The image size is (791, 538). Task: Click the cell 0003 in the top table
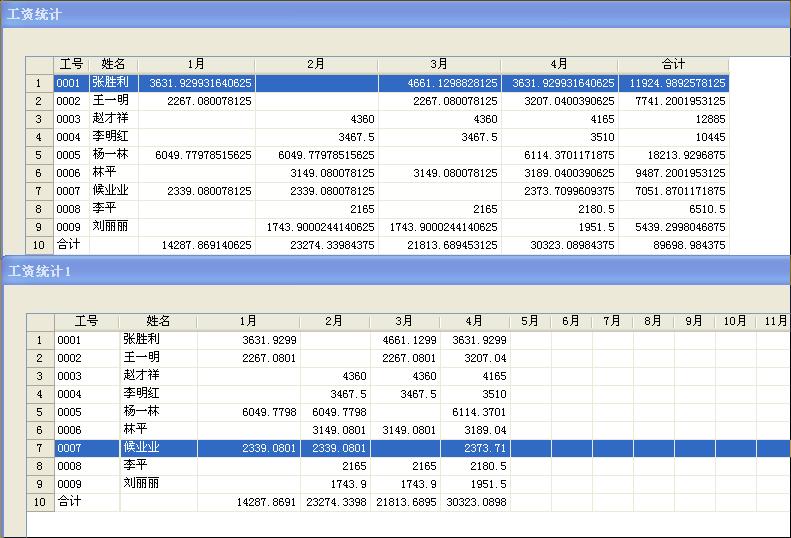[71, 119]
